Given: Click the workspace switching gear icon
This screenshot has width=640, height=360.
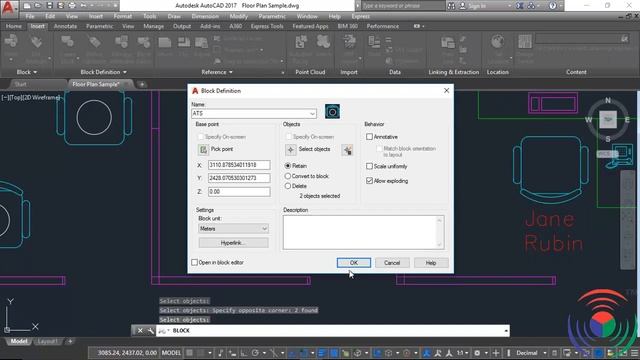Looking at the screenshot, I should (x=477, y=353).
